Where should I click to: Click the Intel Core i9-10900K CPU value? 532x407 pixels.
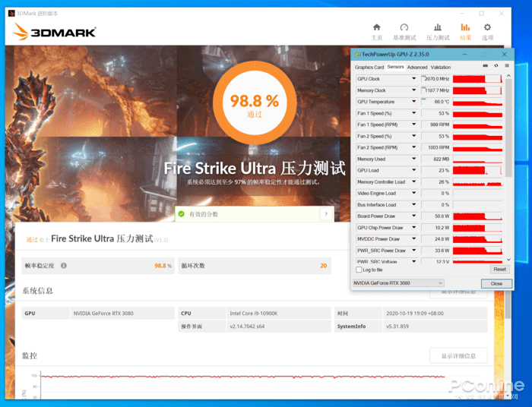(x=253, y=314)
